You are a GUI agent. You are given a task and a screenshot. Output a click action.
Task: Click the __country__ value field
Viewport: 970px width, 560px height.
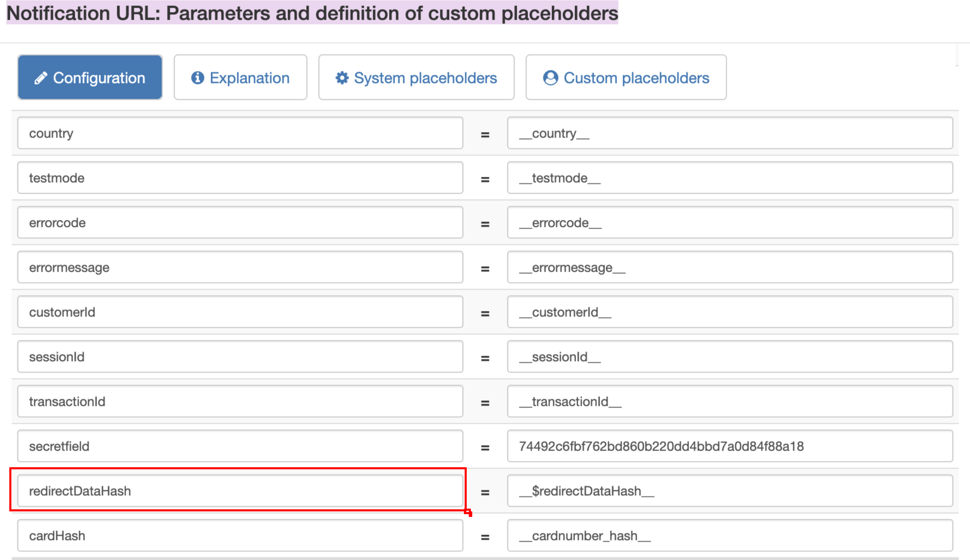click(x=730, y=133)
